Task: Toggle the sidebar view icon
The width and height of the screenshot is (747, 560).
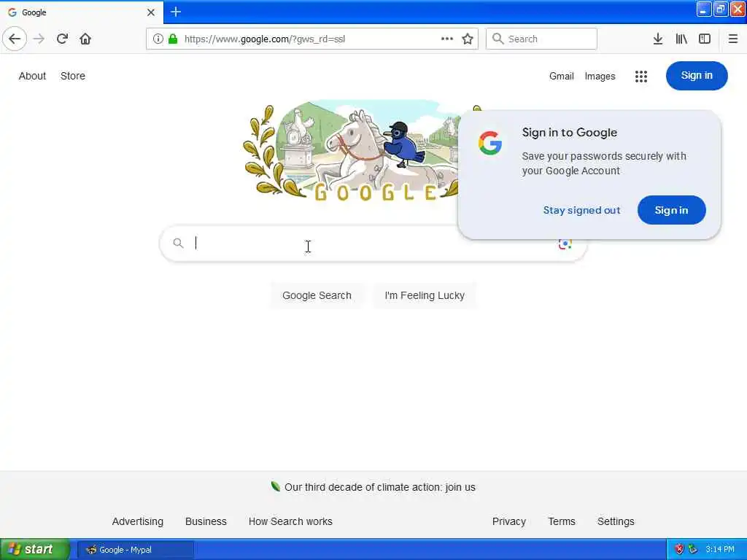Action: coord(705,39)
